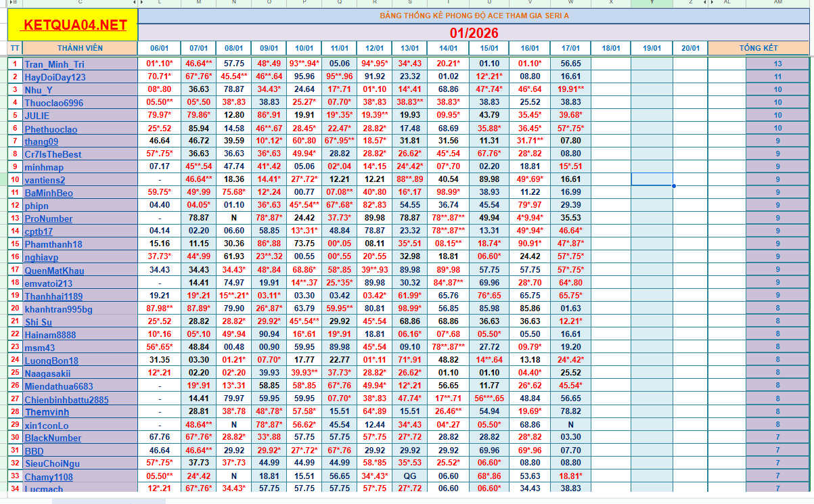Image resolution: width=814 pixels, height=504 pixels.
Task: Open the vantiens2 member link
Action: point(45,180)
